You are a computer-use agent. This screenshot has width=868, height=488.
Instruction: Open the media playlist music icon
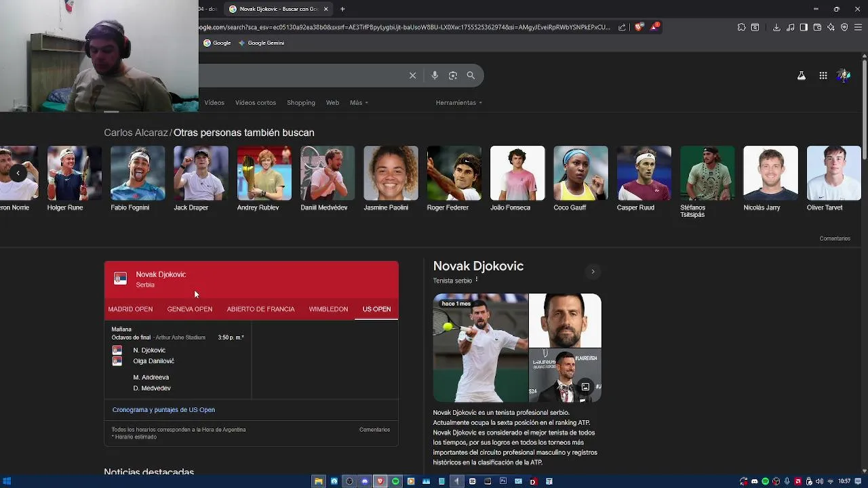coord(791,27)
